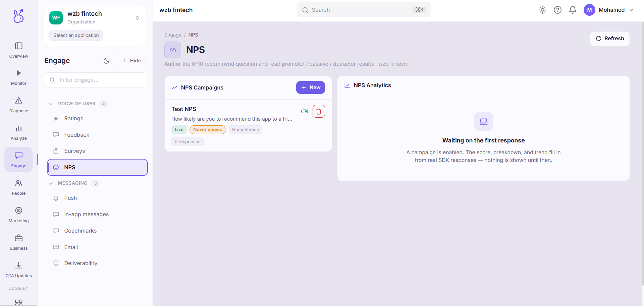This screenshot has height=306, width=644.
Task: Click the rabbit logo icon
Action: 18,16
